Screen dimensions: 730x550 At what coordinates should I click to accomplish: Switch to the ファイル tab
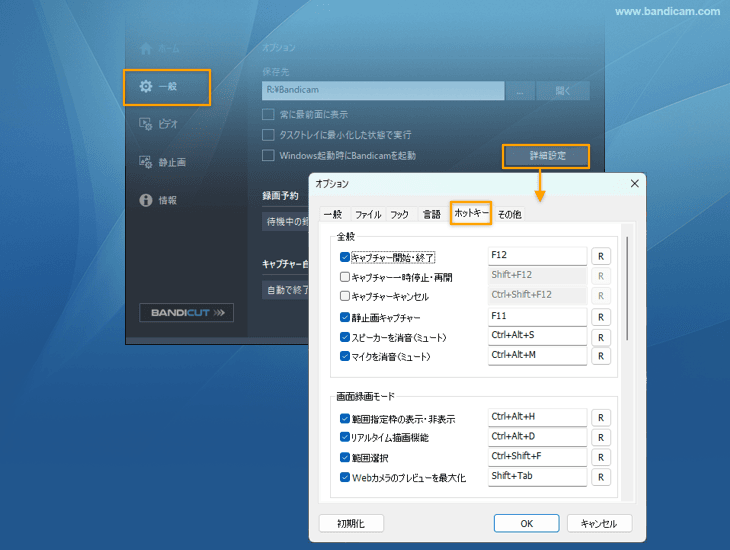point(368,214)
